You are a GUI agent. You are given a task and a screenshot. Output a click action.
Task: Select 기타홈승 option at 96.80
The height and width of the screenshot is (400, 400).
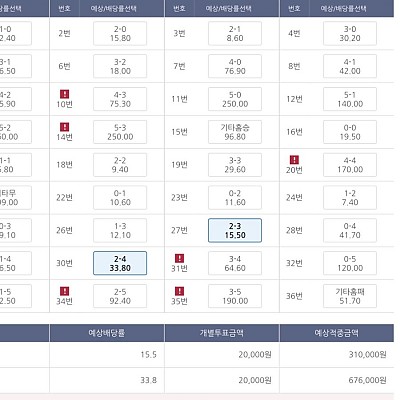point(235,132)
